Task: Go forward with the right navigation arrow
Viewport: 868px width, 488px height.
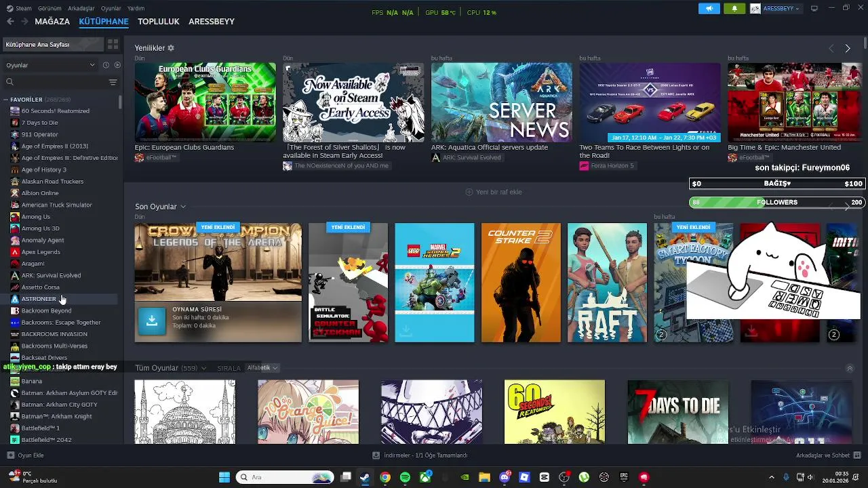Action: tap(24, 22)
